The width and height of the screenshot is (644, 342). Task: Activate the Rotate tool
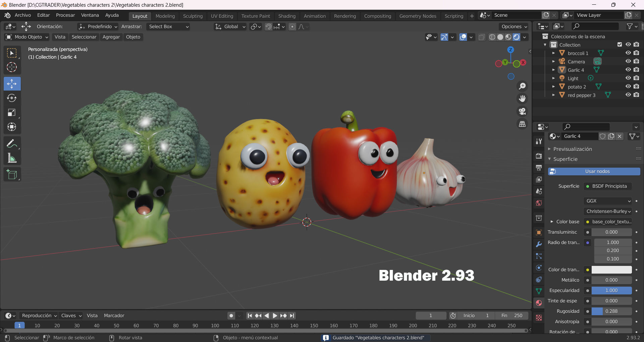point(12,98)
